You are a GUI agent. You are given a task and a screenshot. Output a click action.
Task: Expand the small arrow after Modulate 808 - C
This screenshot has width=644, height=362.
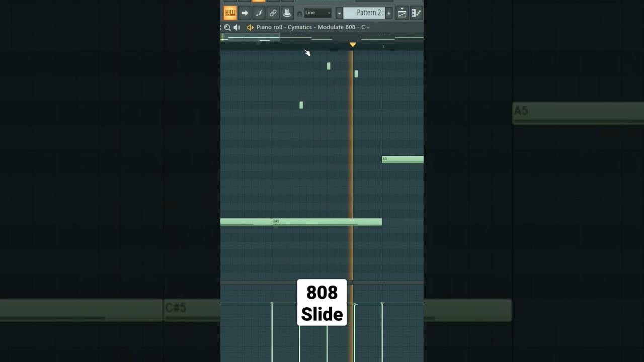coord(368,28)
